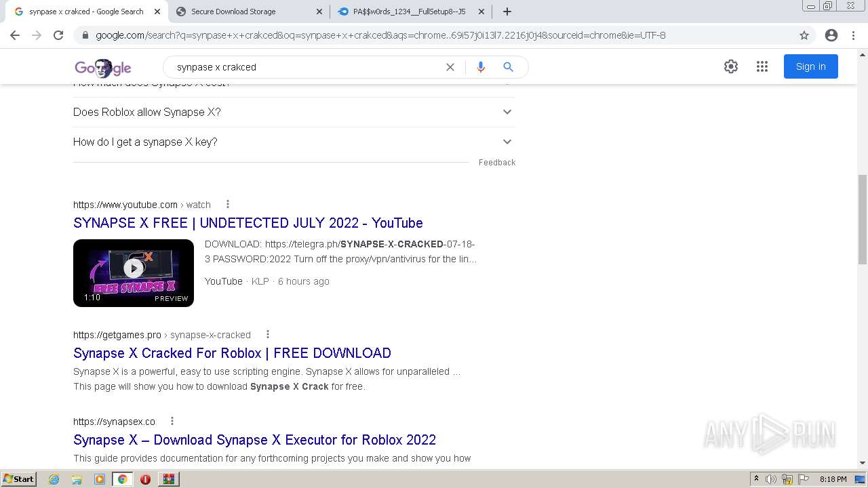Expand 'Does Roblox allow Synapse X?'
Image resolution: width=868 pixels, height=488 pixels.
[x=294, y=112]
